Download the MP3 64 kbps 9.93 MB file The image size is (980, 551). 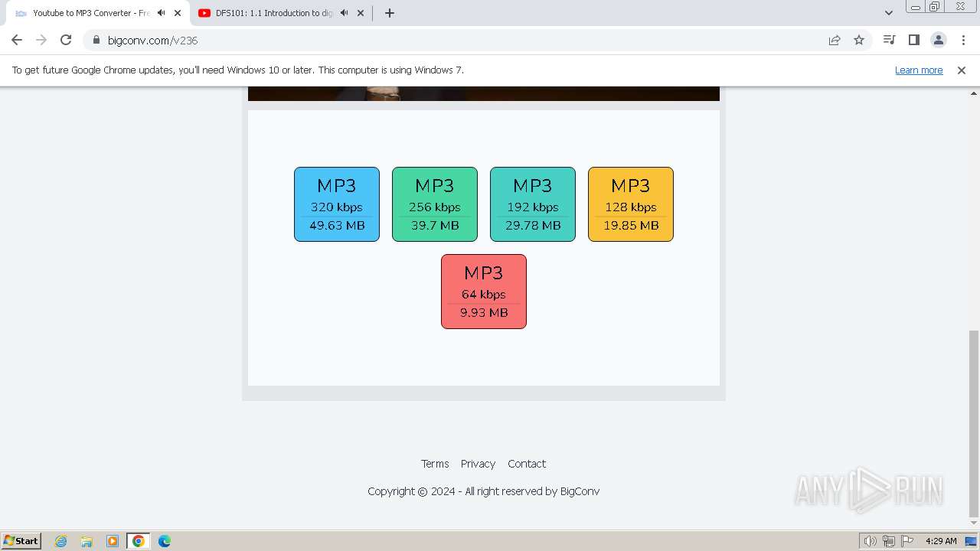[x=484, y=292]
